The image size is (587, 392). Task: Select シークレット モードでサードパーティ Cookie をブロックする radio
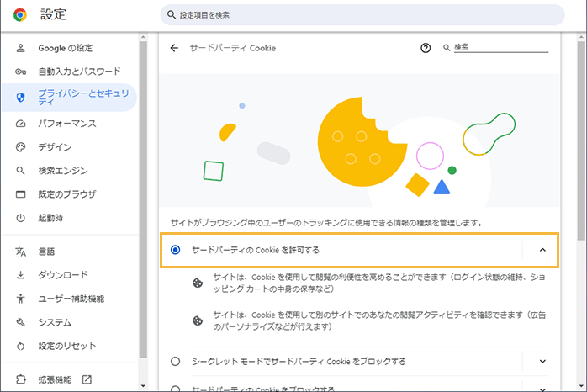(175, 362)
